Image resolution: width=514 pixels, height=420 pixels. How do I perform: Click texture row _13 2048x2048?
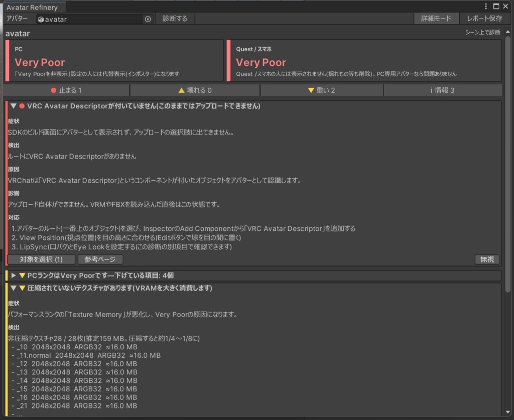click(74, 372)
